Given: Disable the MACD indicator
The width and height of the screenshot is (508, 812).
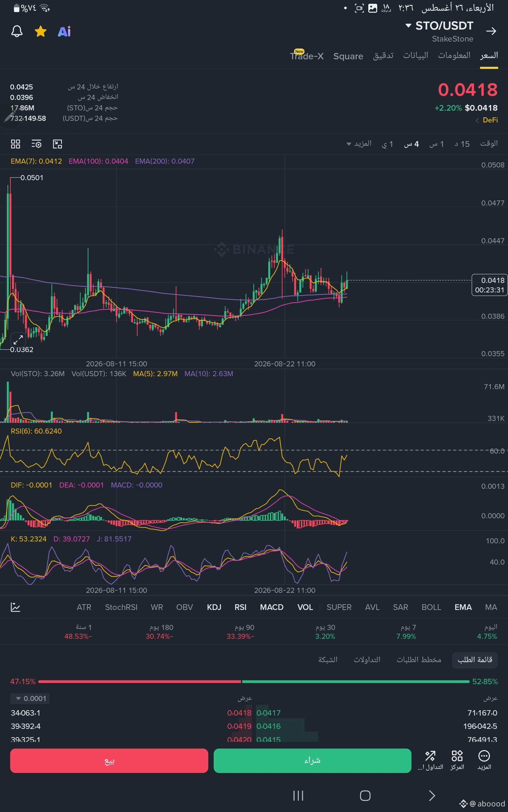Looking at the screenshot, I should 271,607.
